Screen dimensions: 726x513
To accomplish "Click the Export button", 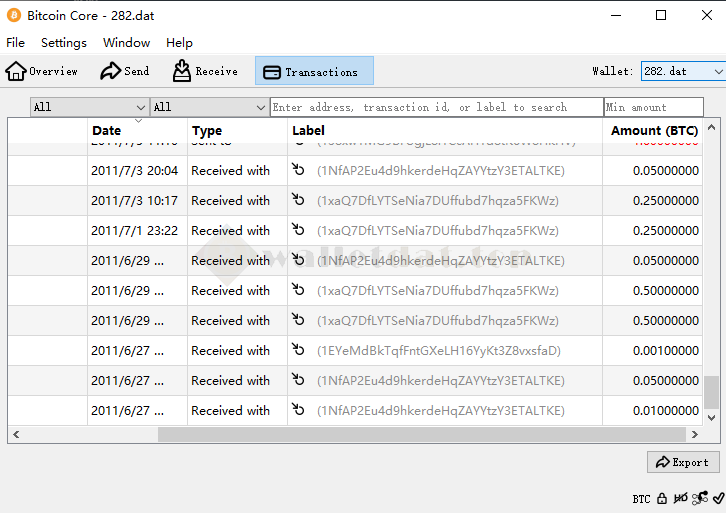I will [x=683, y=462].
